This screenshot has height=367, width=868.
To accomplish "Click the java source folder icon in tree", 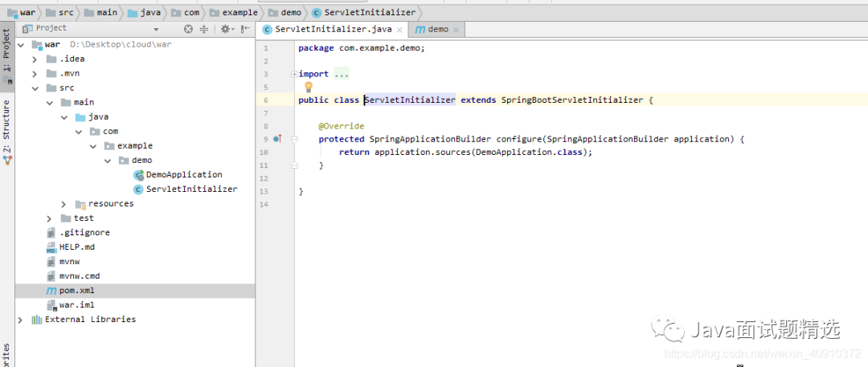I will pos(80,116).
